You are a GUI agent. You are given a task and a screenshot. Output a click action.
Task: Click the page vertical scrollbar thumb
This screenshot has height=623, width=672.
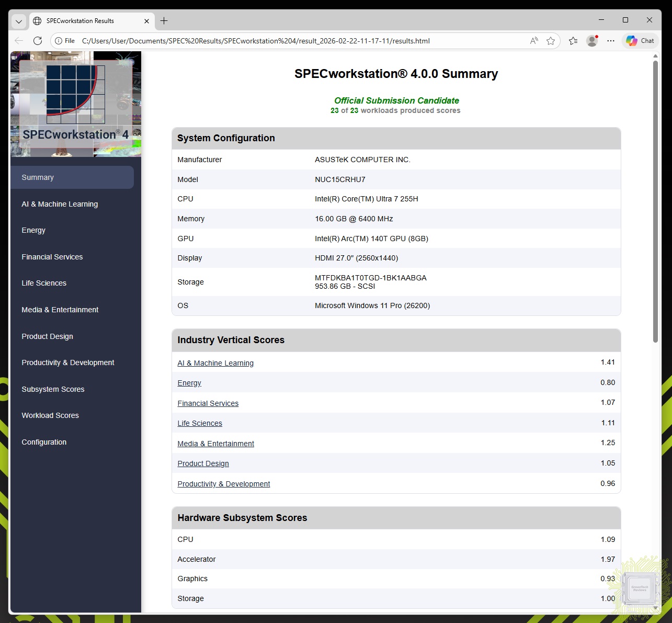655,201
